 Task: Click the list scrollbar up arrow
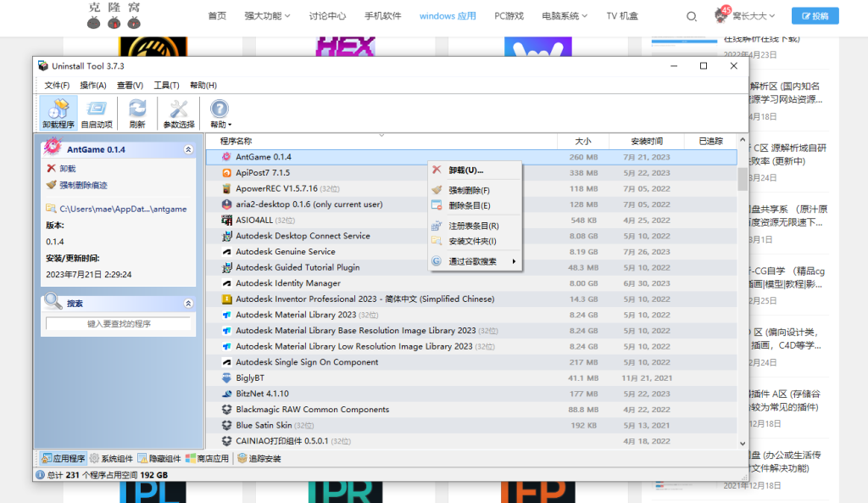coord(743,140)
